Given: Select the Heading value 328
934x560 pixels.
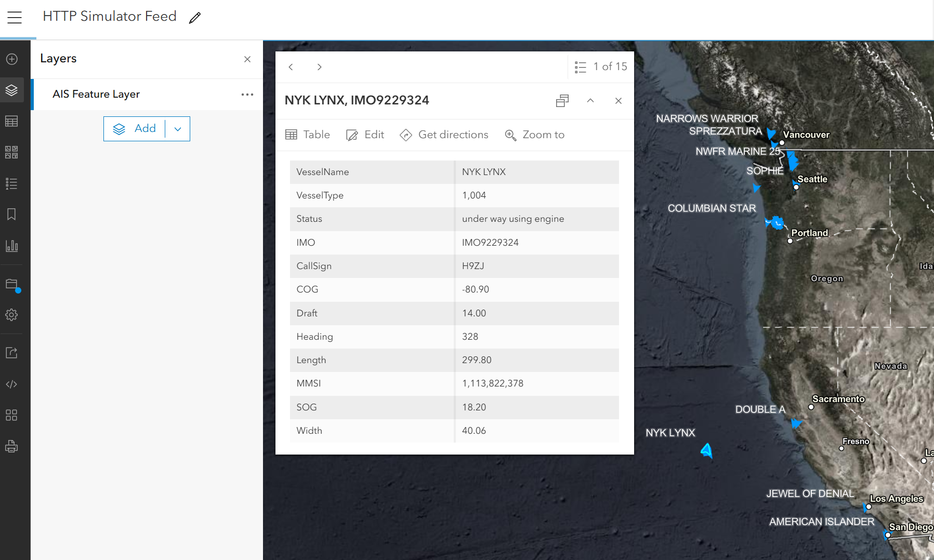Looking at the screenshot, I should [x=470, y=337].
